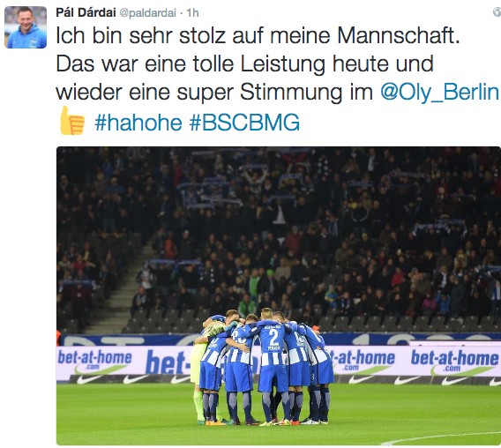Open the 1h tweet timestamp
The width and height of the screenshot is (501, 448).
click(x=192, y=12)
